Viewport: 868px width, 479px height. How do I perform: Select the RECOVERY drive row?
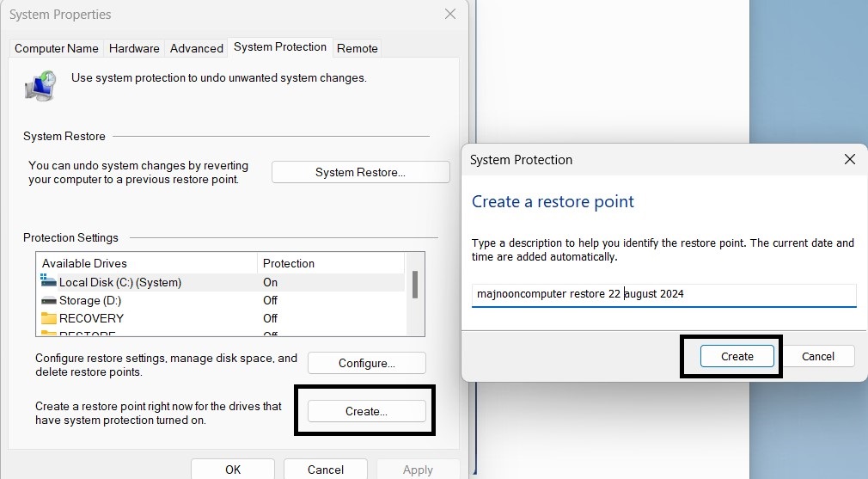coord(222,318)
